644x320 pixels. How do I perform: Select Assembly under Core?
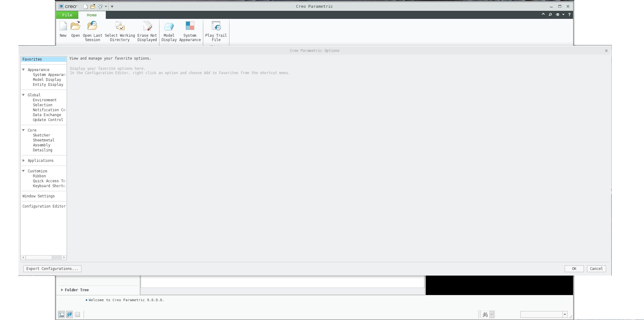pos(41,145)
